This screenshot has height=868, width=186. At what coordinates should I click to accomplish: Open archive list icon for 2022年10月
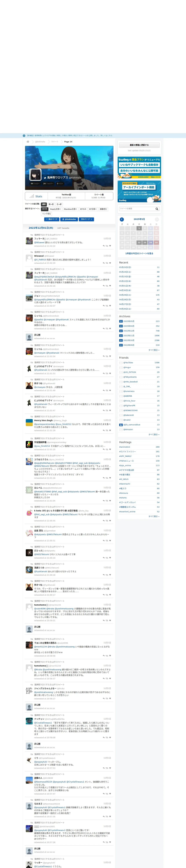coord(121,340)
